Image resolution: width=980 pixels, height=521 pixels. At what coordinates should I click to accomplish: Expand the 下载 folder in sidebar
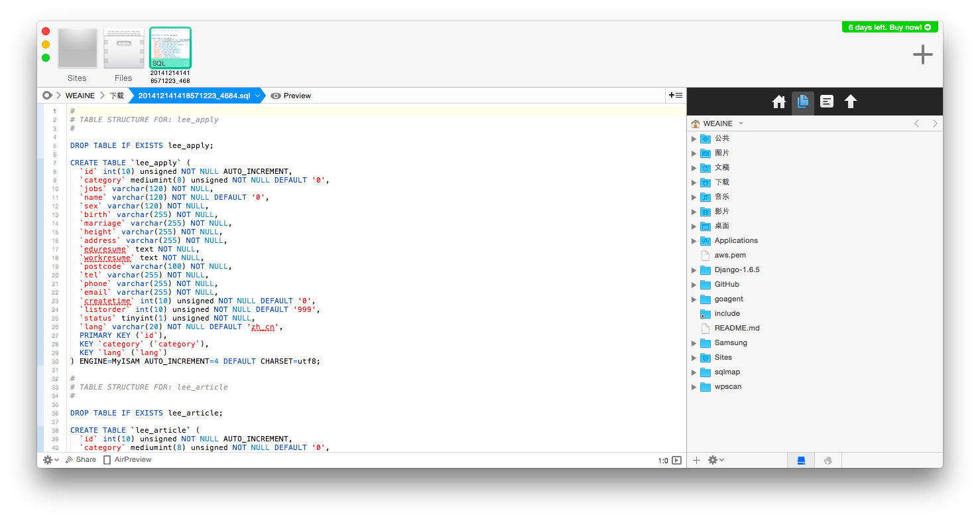pyautogui.click(x=694, y=183)
